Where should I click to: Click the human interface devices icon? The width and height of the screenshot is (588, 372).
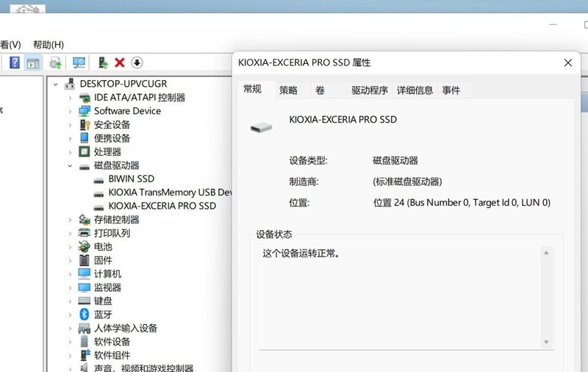(x=85, y=329)
